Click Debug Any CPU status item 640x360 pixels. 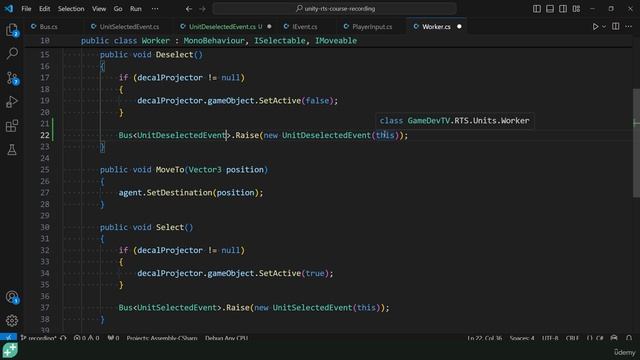coord(227,338)
